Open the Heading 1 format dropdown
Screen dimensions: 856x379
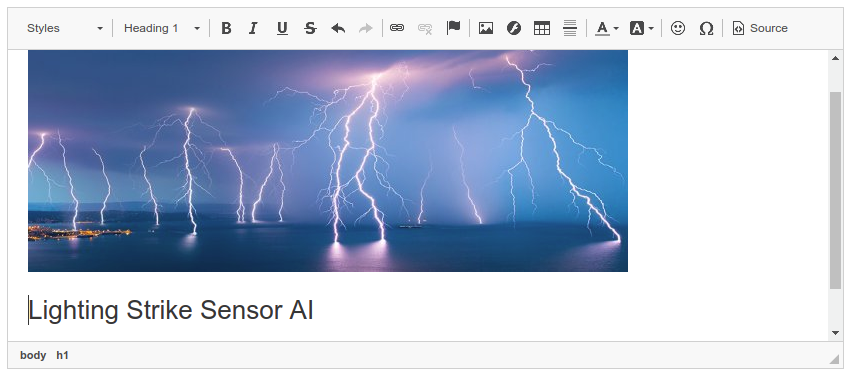coord(162,28)
